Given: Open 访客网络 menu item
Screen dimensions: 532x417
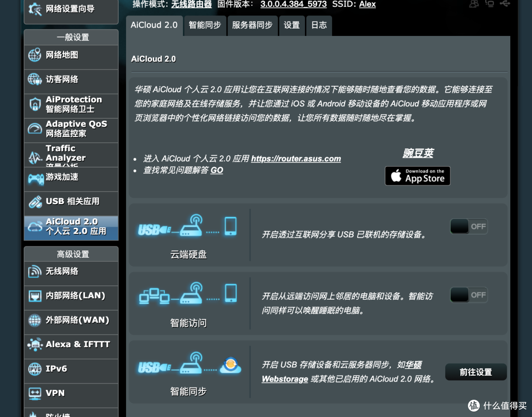Looking at the screenshot, I should (71, 82).
